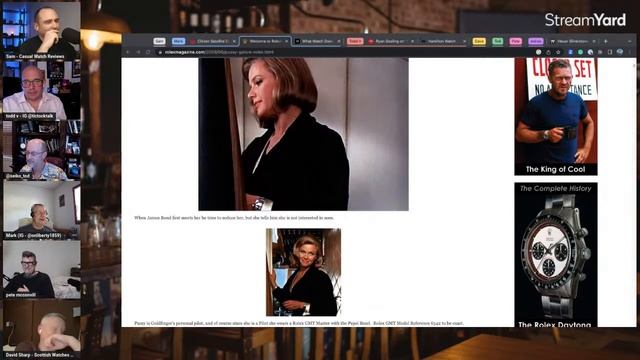Screen dimensions: 640x360
Task: Expand the green Todd tab group
Action: (497, 41)
